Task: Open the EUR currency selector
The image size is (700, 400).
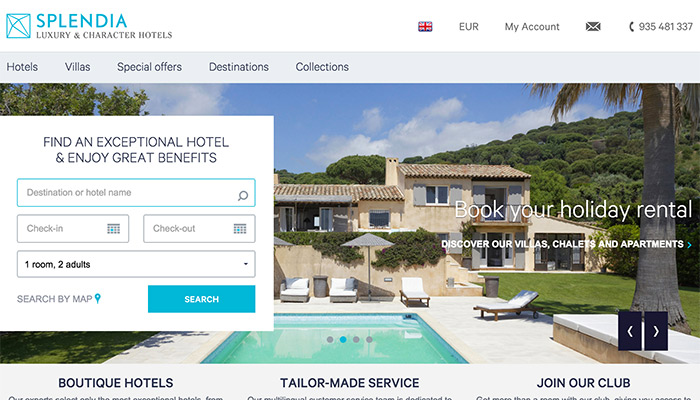Action: (469, 27)
